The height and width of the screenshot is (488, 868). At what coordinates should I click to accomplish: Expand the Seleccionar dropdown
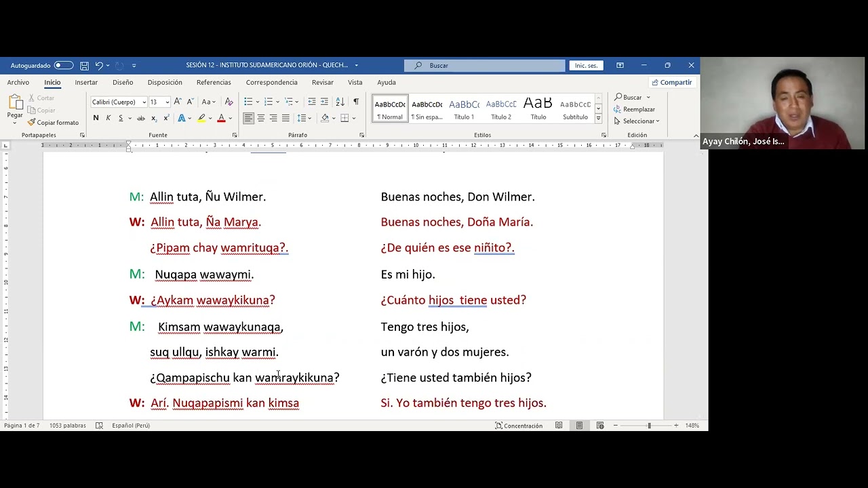point(637,121)
